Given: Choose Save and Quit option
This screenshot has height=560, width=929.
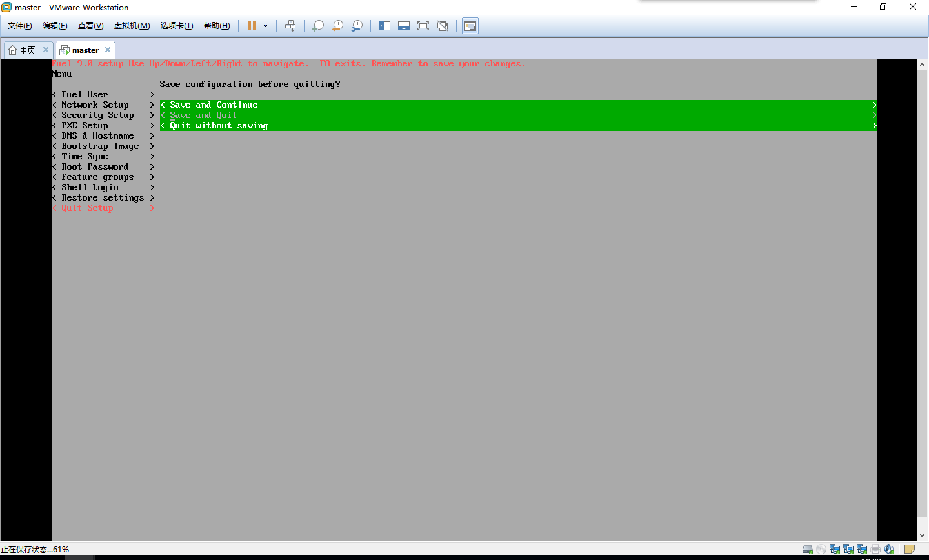Looking at the screenshot, I should pos(519,115).
